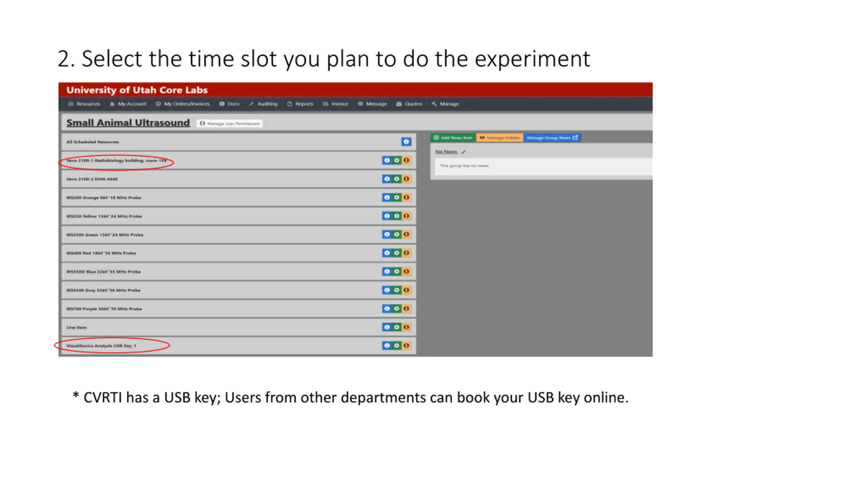Click the pencil edit icon beside No News

(463, 152)
